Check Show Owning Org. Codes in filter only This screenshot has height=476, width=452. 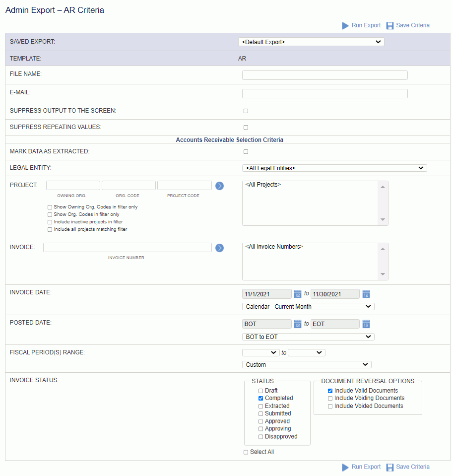(50, 207)
